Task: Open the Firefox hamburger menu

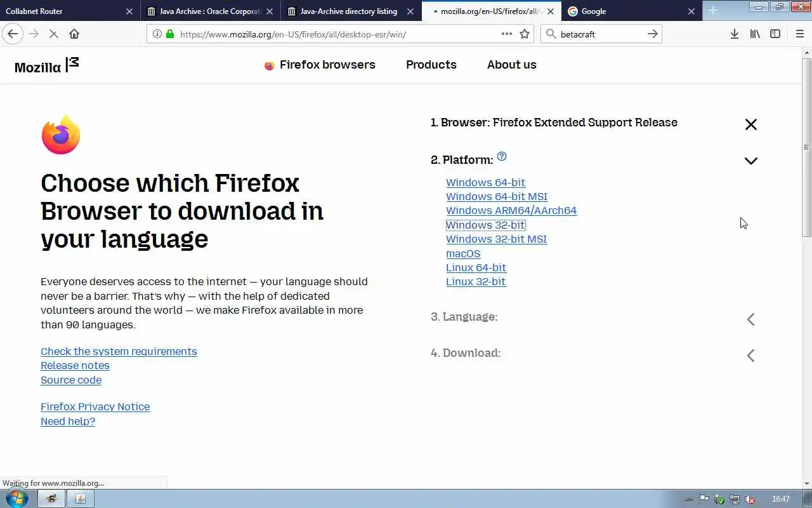Action: coord(799,34)
